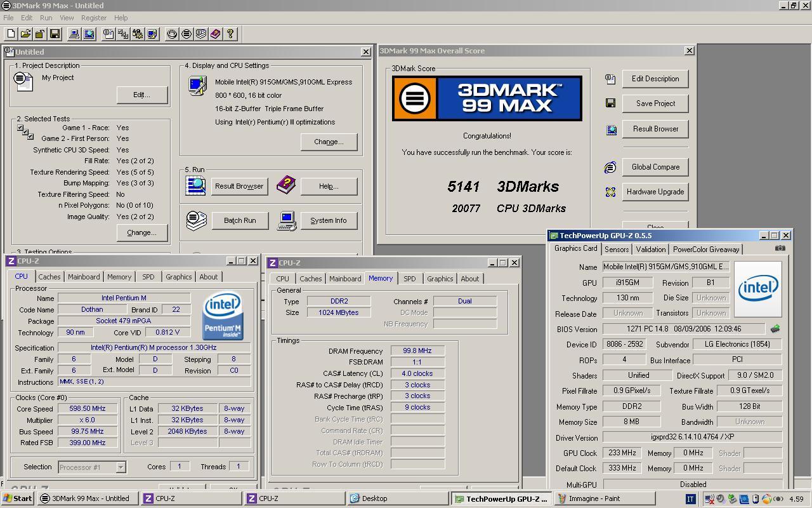Open the Validation tab in GPU-Z
812x508 pixels.
pyautogui.click(x=651, y=250)
